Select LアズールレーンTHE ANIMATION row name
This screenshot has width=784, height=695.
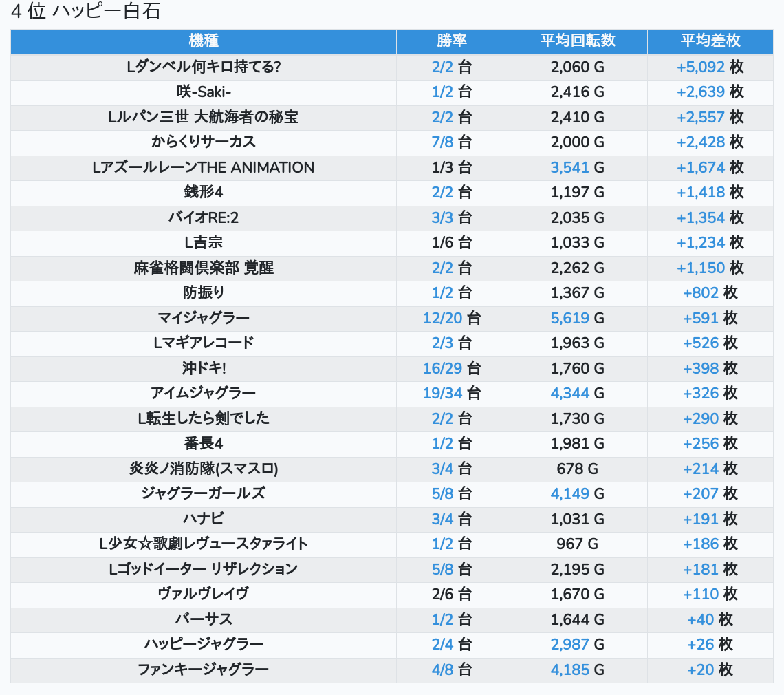[x=204, y=168]
